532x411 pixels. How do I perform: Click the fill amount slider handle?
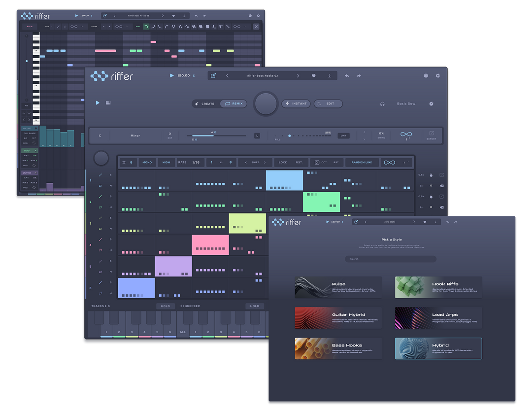coord(290,136)
